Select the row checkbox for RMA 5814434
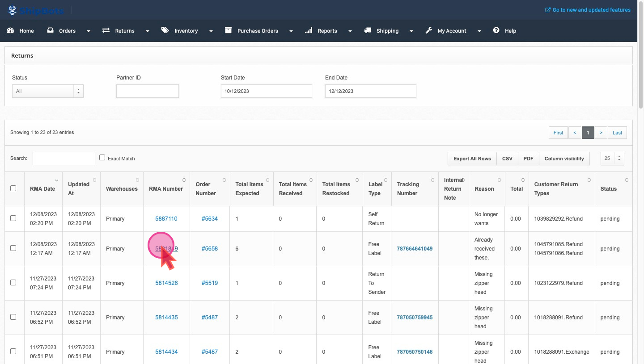 point(13,351)
